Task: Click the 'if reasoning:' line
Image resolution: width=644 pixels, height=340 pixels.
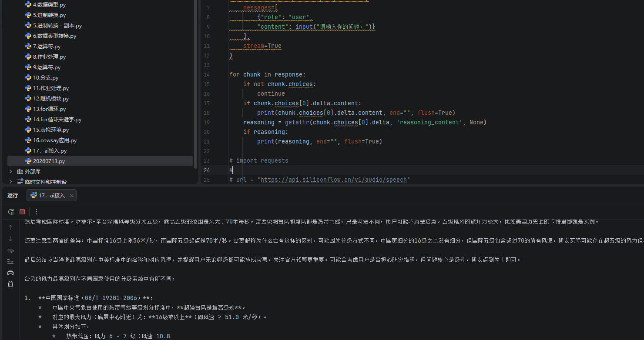Action: pos(266,132)
